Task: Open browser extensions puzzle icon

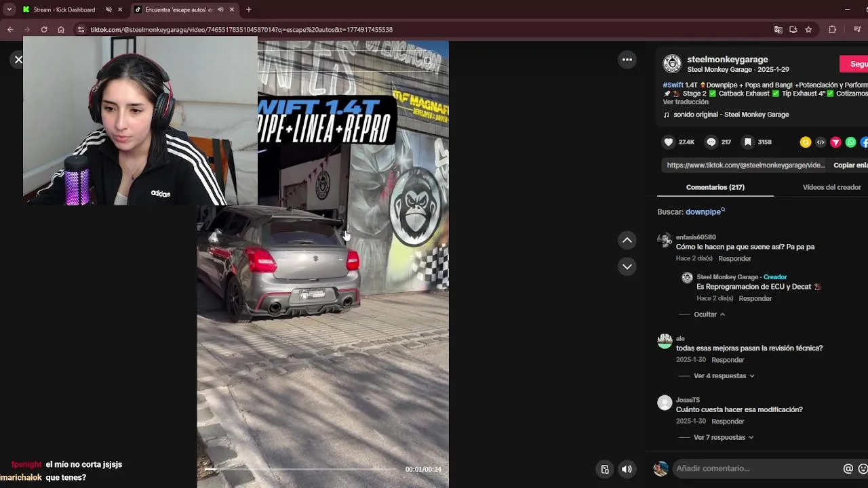Action: (x=832, y=30)
